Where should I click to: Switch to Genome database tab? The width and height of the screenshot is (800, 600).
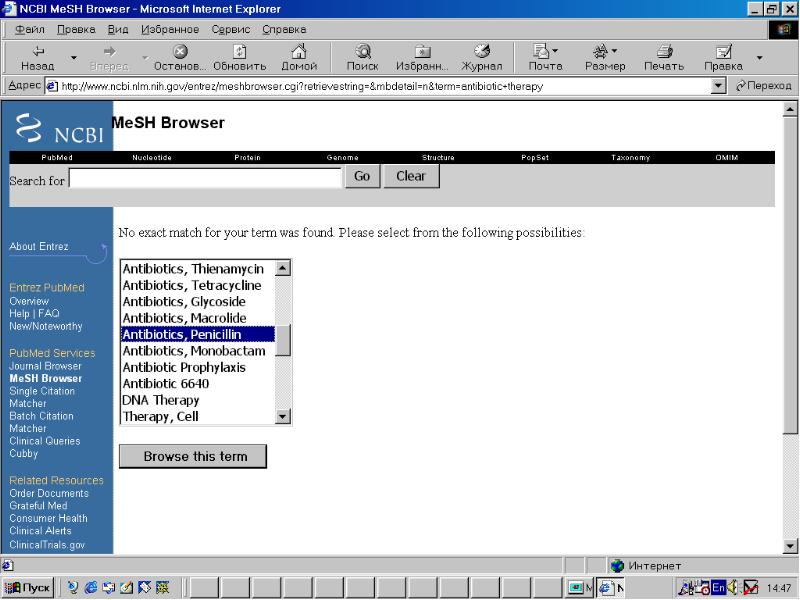click(342, 158)
